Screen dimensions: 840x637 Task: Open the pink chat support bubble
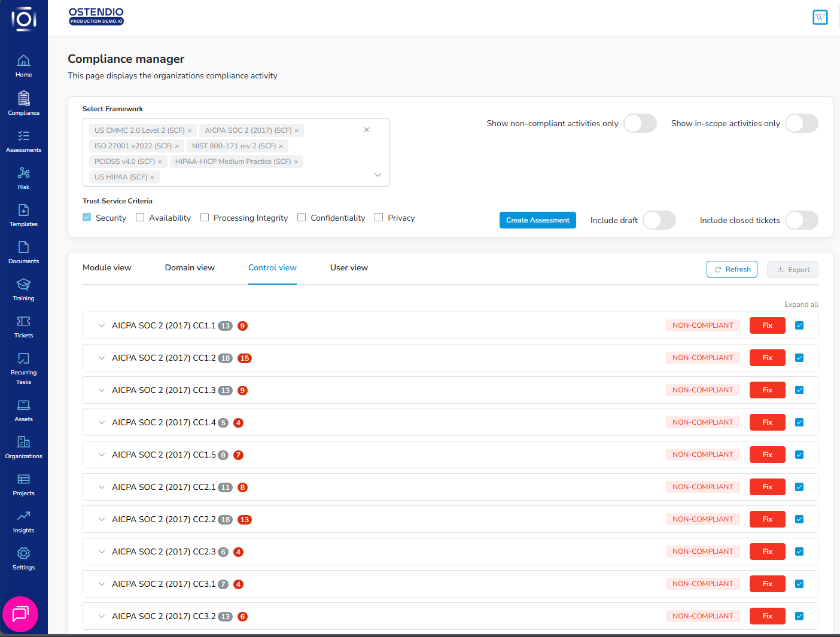click(x=20, y=614)
